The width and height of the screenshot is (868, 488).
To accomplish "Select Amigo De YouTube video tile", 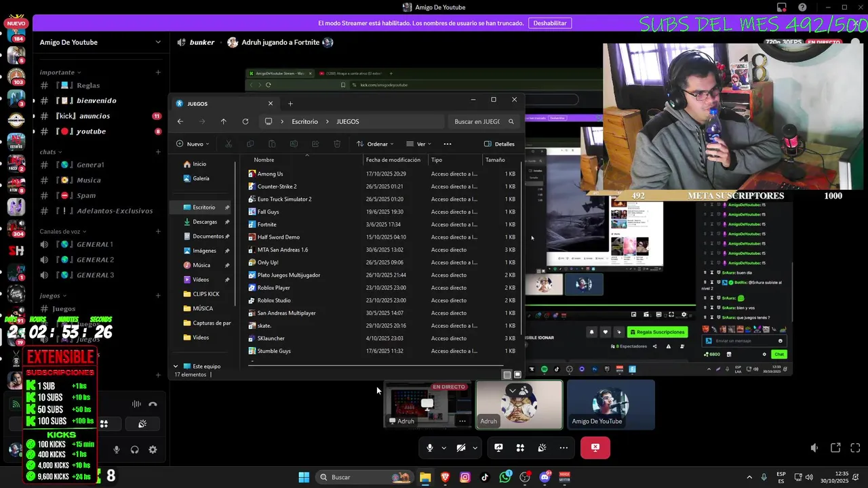I will (611, 405).
